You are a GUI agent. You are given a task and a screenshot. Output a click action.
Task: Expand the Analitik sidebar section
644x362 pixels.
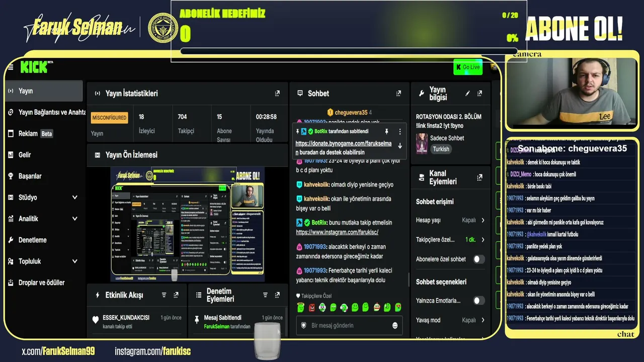(x=75, y=219)
